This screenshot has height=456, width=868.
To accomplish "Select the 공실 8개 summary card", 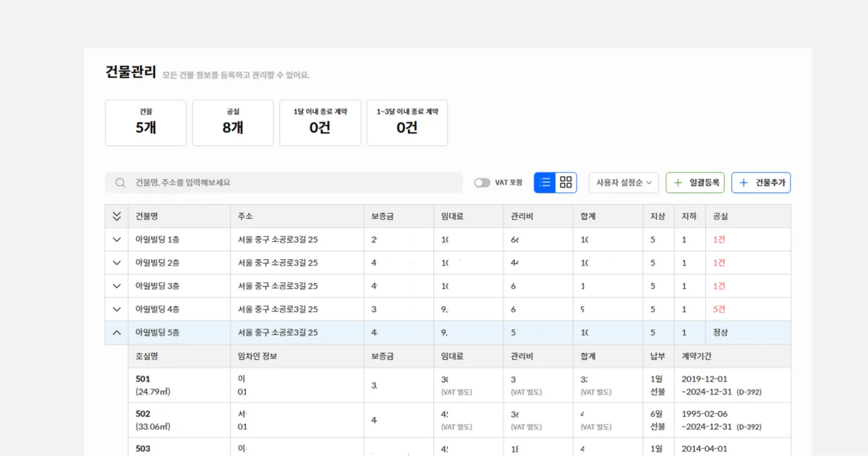I will point(233,122).
